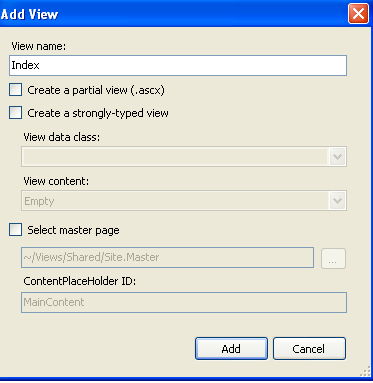This screenshot has width=373, height=383.
Task: Check the Create a partial view checkbox
Action: pyautogui.click(x=15, y=90)
